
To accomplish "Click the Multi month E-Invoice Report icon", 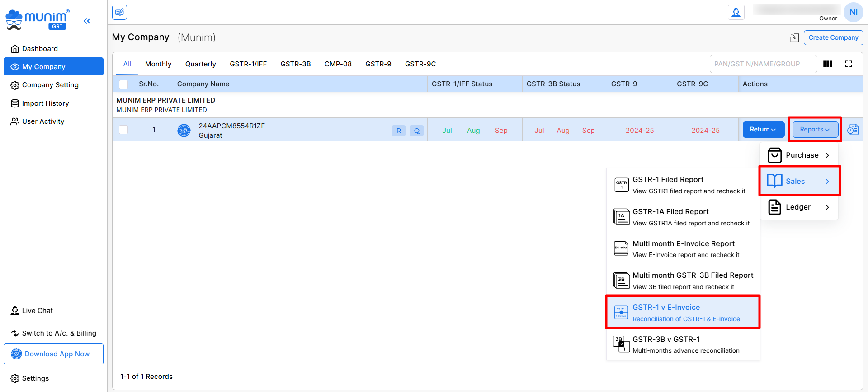I will [621, 248].
